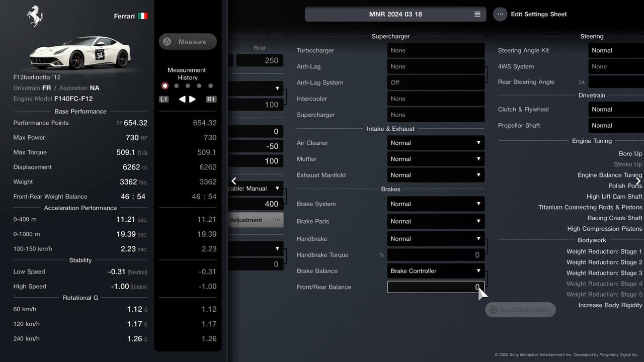Click Edit Settings Sheet label
Screen dimensions: 644x362
tap(539, 14)
